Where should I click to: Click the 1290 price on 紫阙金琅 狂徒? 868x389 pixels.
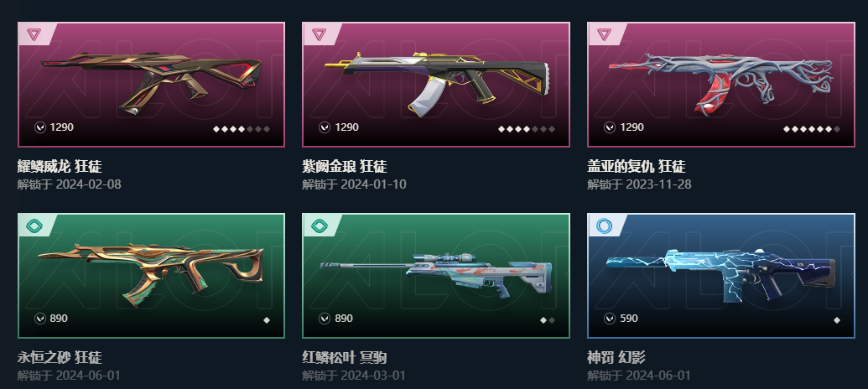(346, 127)
